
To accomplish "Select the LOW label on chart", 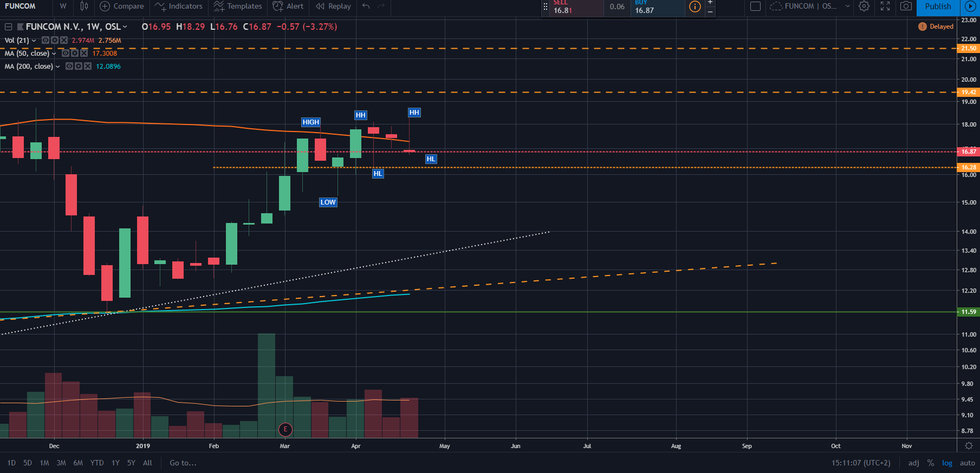I will [x=328, y=202].
